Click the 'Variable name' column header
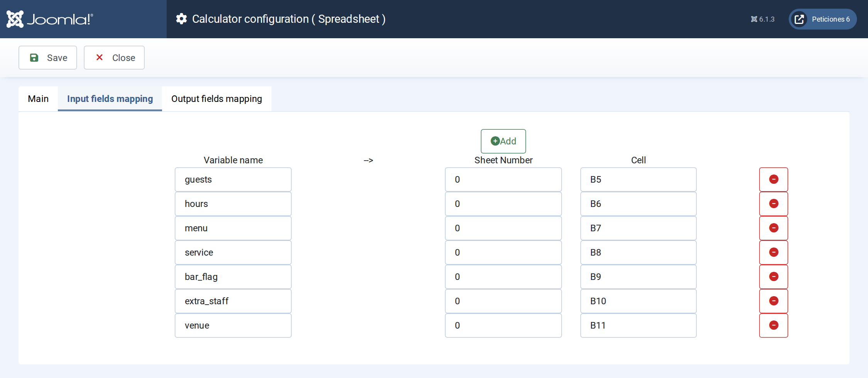Screen dimensions: 868x378 233,160
